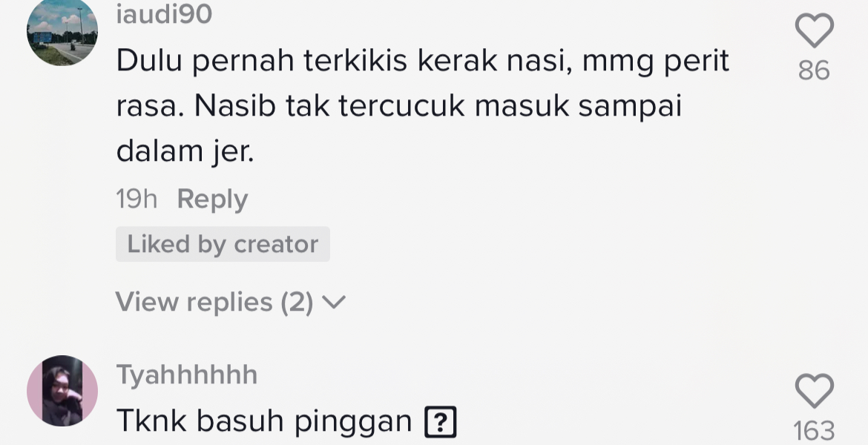Click the 'dalam jer.' comment line
This screenshot has height=445, width=868.
(185, 151)
